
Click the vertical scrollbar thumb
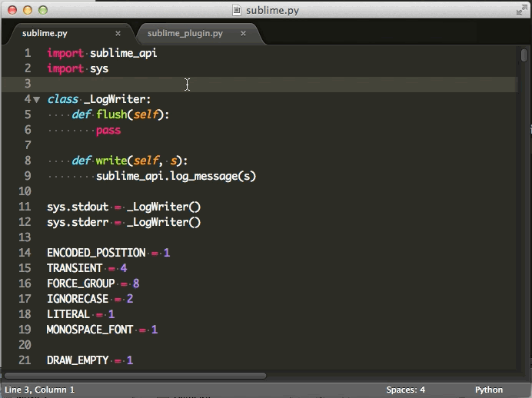(524, 55)
